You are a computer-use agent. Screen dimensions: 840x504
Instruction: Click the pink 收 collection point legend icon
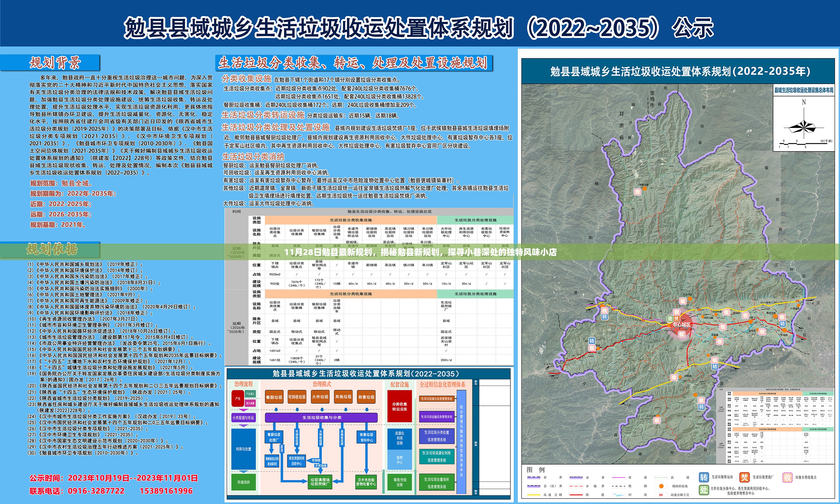(x=787, y=477)
